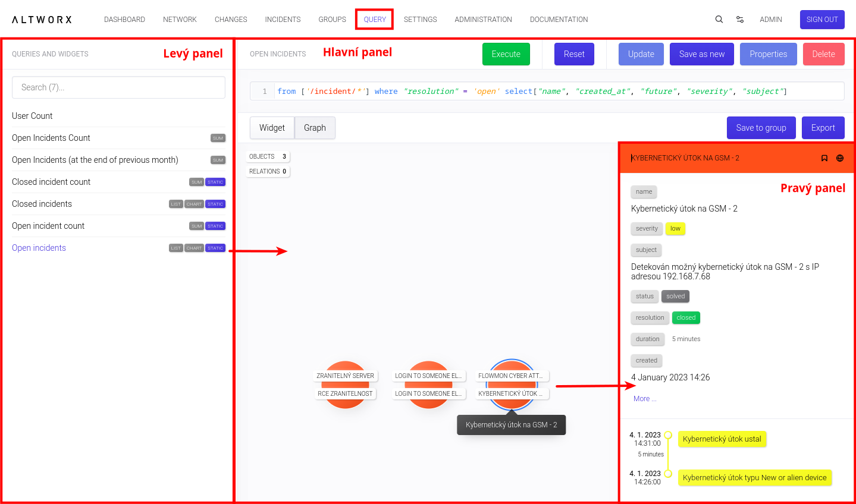This screenshot has height=504, width=856.
Task: Click the queries Search field
Action: [x=118, y=87]
